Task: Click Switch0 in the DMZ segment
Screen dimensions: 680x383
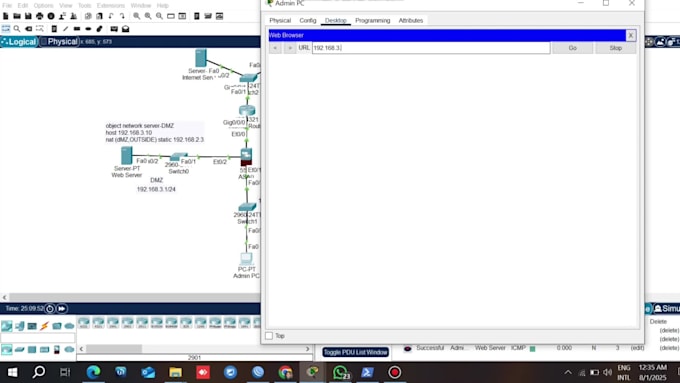Action: tap(179, 157)
